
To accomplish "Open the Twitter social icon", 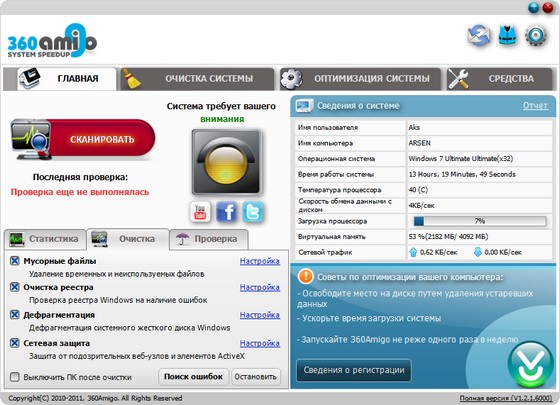I will coord(253,212).
